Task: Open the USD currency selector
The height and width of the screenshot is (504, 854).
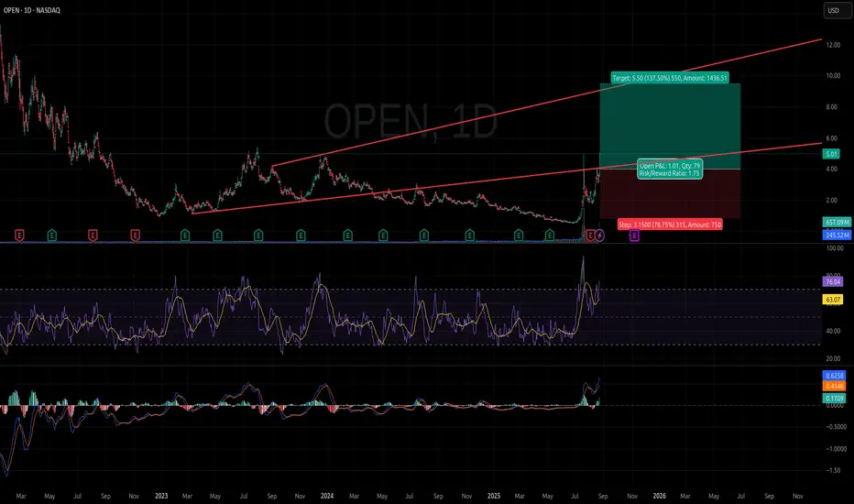Action: click(x=836, y=10)
